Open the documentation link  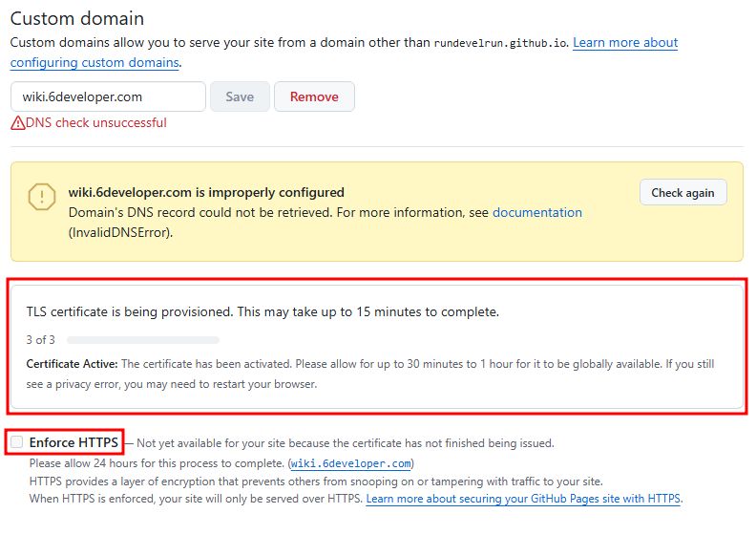(x=536, y=212)
